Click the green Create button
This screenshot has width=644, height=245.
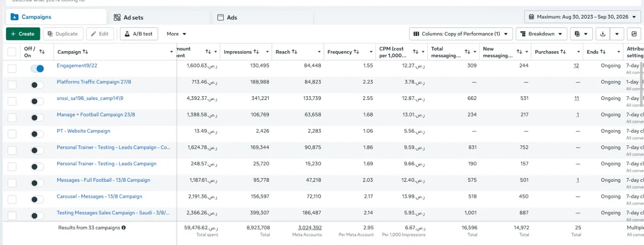click(x=23, y=34)
